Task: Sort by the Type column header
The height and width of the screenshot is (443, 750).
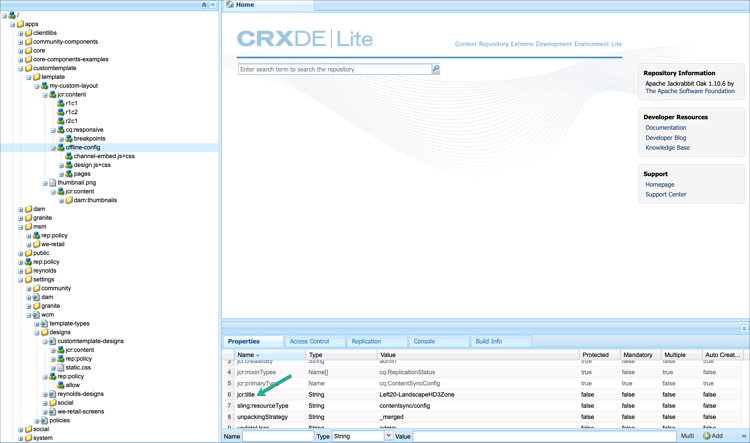Action: pos(342,355)
